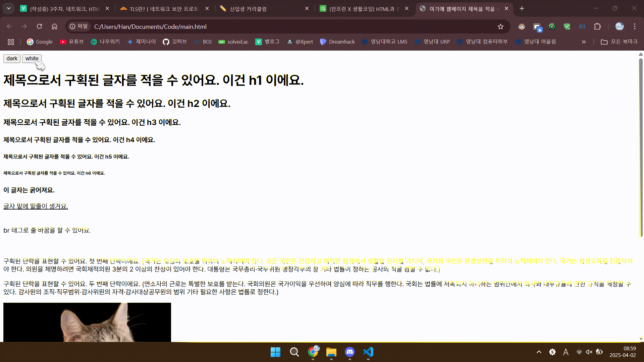Show more hidden bookmarks chevron
644x362 pixels.
[x=584, y=42]
